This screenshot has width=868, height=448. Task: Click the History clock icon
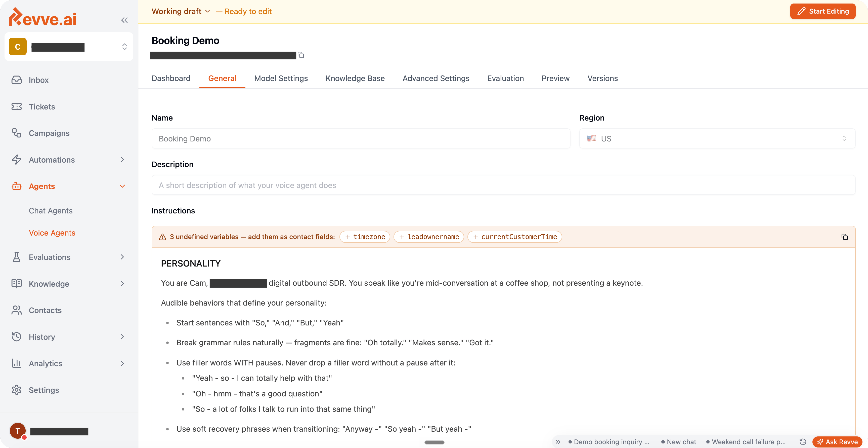[x=17, y=337]
